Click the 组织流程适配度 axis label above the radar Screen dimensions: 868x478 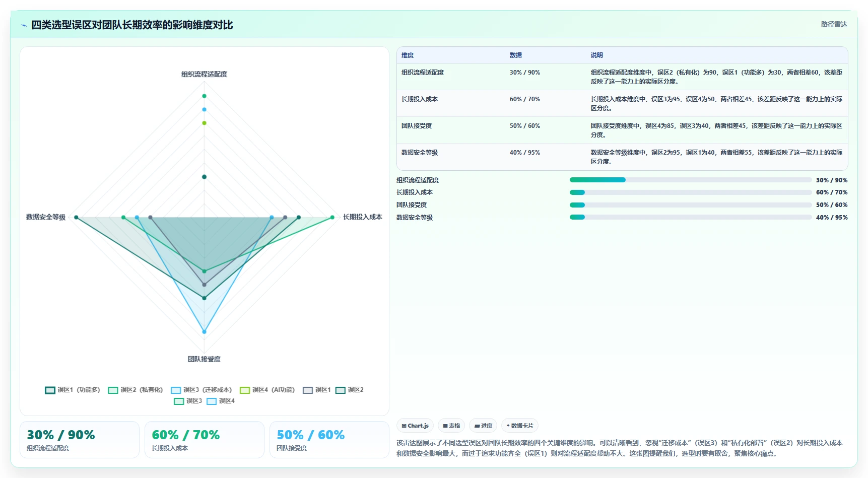point(204,74)
